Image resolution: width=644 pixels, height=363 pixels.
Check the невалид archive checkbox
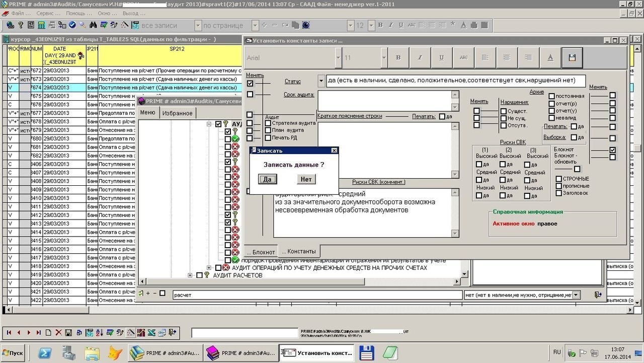552,118
